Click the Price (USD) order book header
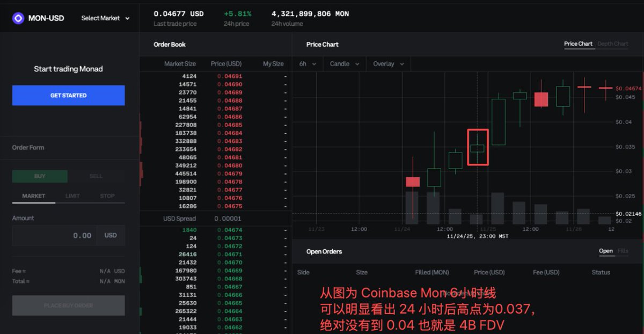Viewport: 644px width, 334px height. click(x=226, y=64)
